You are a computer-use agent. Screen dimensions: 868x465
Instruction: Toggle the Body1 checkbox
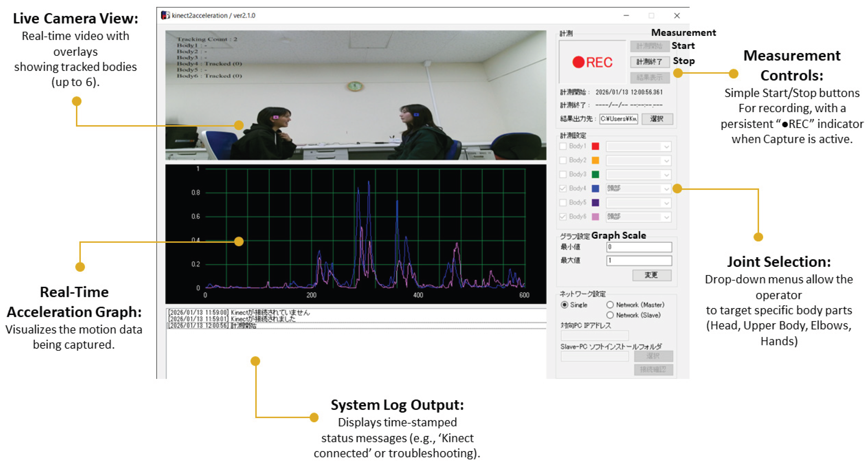click(563, 146)
